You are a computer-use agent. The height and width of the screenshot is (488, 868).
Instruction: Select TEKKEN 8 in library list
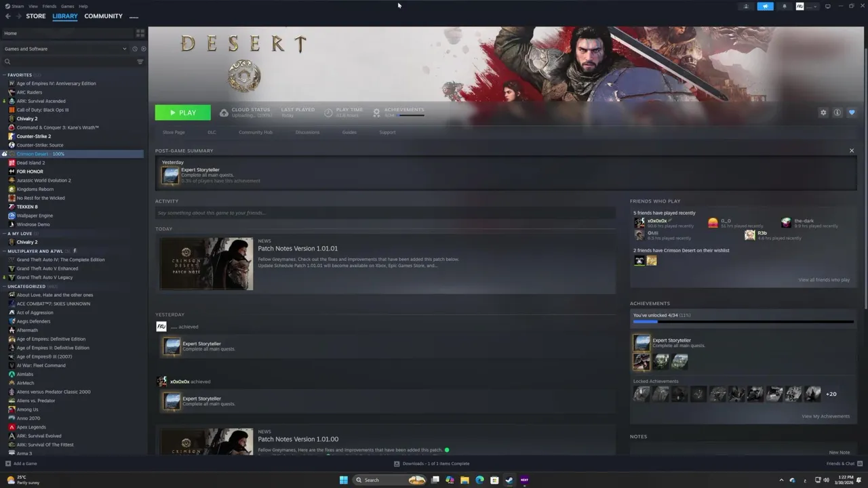27,207
